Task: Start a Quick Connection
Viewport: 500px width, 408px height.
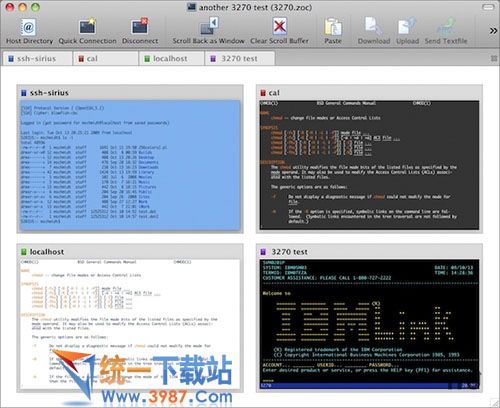Action: coord(87,32)
